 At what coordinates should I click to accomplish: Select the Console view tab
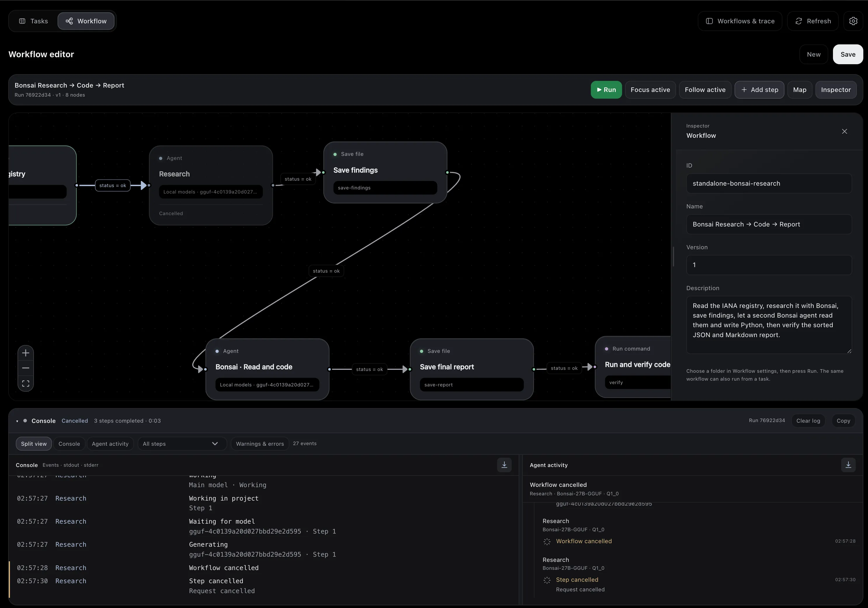pos(69,444)
